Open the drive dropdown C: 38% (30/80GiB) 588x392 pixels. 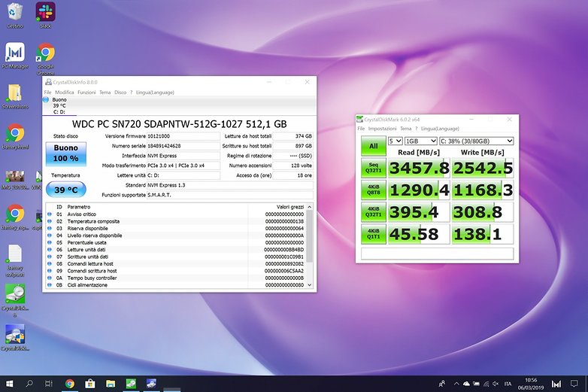click(476, 141)
